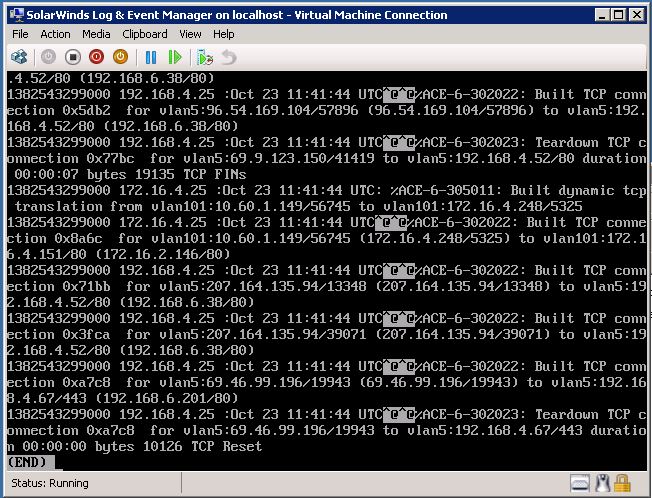652x498 pixels.
Task: Click the mouse icon in status bar
Action: pos(602,483)
